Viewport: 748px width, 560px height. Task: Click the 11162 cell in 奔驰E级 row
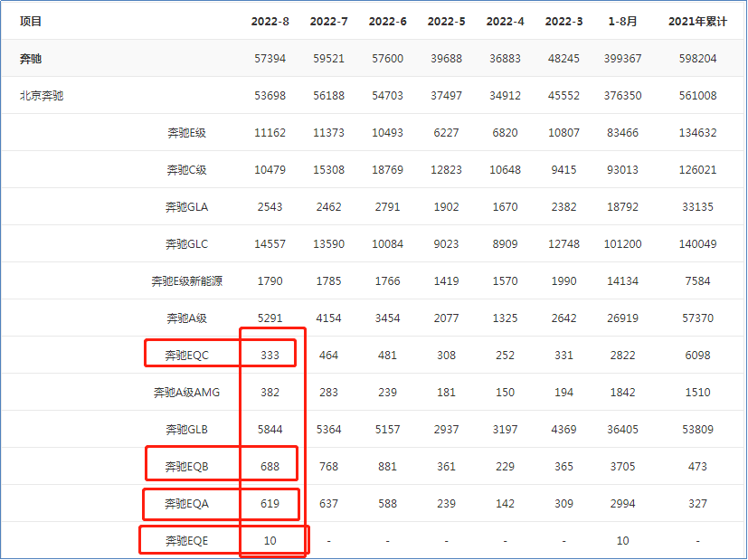point(270,133)
